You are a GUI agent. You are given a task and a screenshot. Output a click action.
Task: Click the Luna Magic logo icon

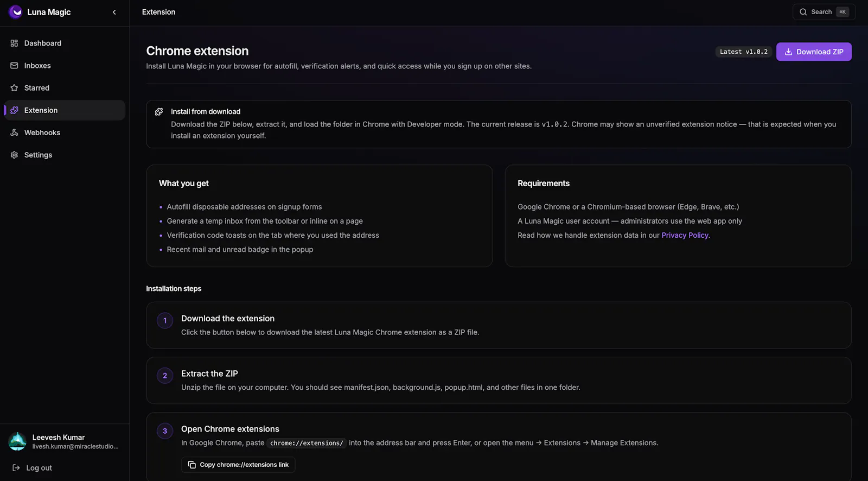[16, 12]
